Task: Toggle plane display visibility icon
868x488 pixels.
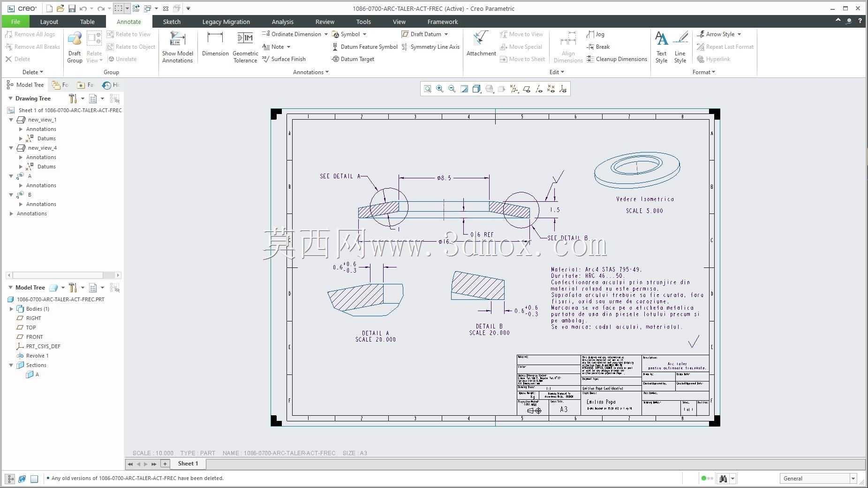Action: (x=526, y=89)
